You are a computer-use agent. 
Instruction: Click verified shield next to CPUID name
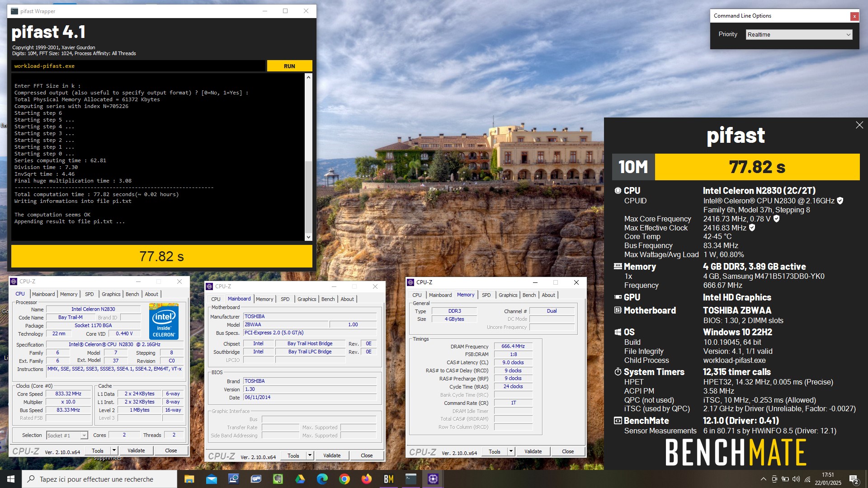pos(840,201)
